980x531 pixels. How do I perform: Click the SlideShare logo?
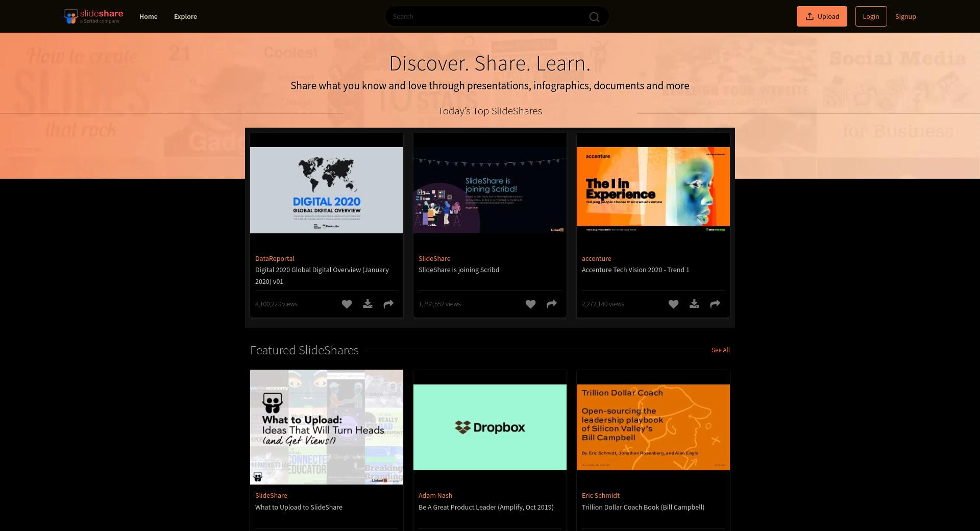tap(93, 16)
